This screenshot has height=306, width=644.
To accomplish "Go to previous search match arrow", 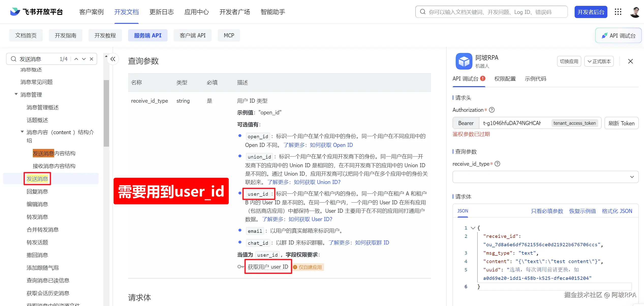I will point(76,59).
